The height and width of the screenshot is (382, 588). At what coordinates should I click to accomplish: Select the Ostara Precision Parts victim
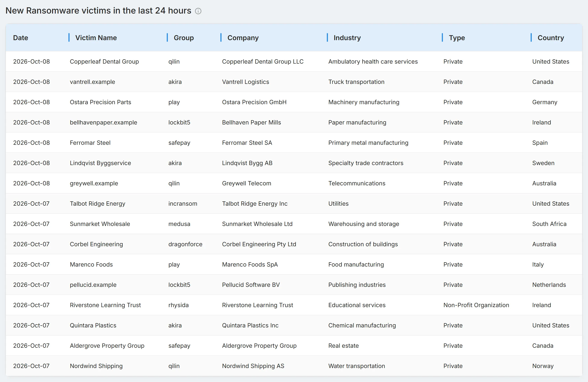tap(100, 102)
